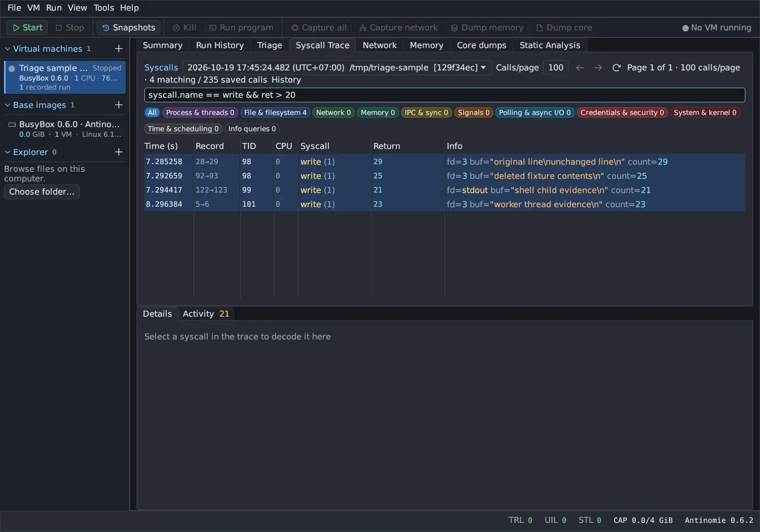Click Capture all button
The height and width of the screenshot is (532, 760).
(x=319, y=27)
